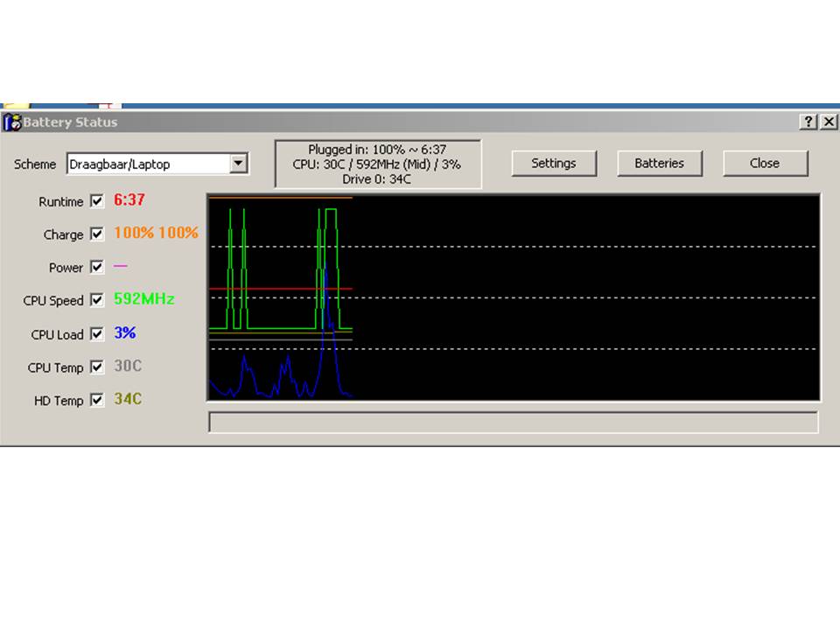This screenshot has width=840, height=630.
Task: Click the Scheme label
Action: pos(35,164)
